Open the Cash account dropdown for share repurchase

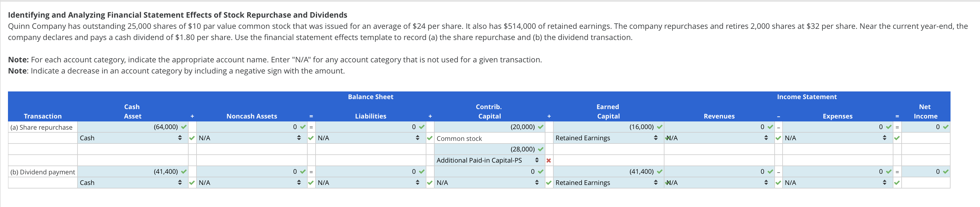(x=132, y=138)
